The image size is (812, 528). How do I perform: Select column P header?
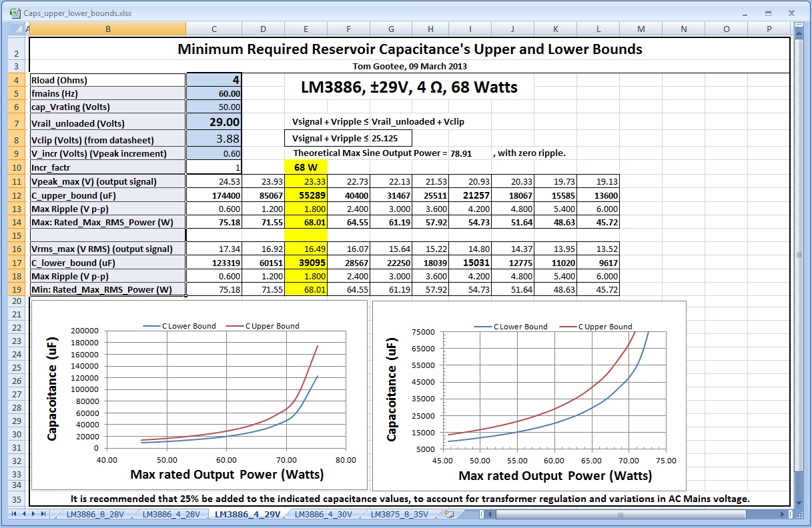coord(769,29)
